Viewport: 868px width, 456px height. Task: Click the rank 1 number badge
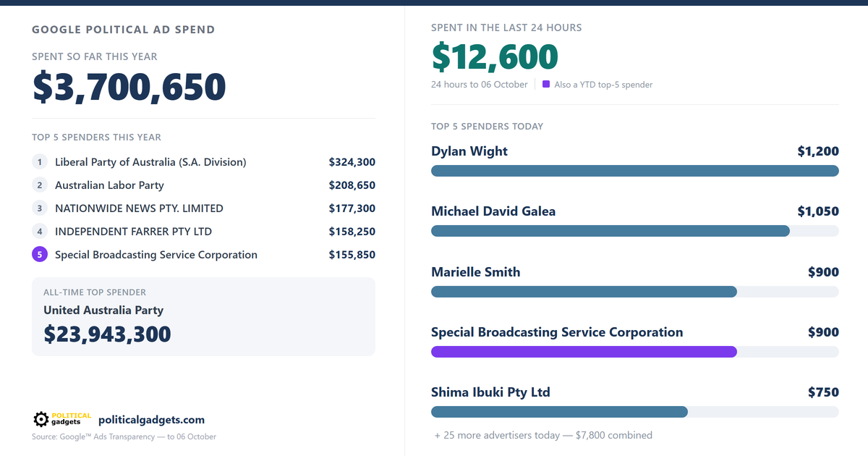coord(40,162)
